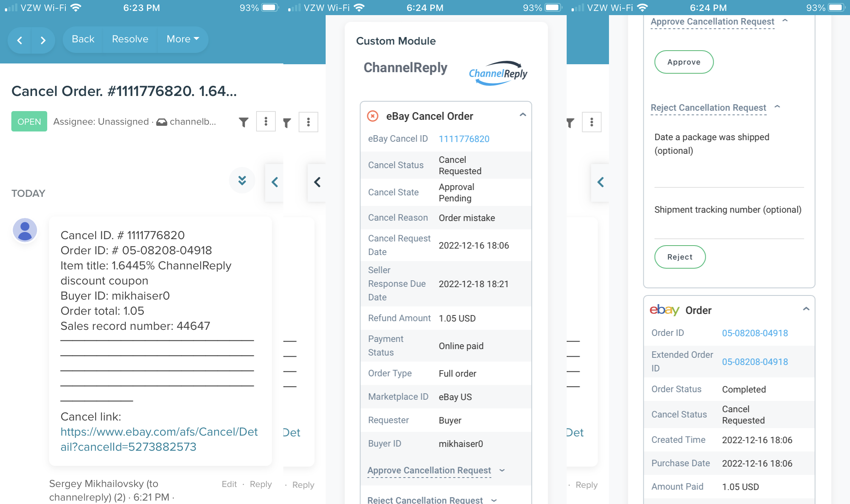Click the user avatar next to the message
This screenshot has height=504, width=850.
[x=25, y=230]
